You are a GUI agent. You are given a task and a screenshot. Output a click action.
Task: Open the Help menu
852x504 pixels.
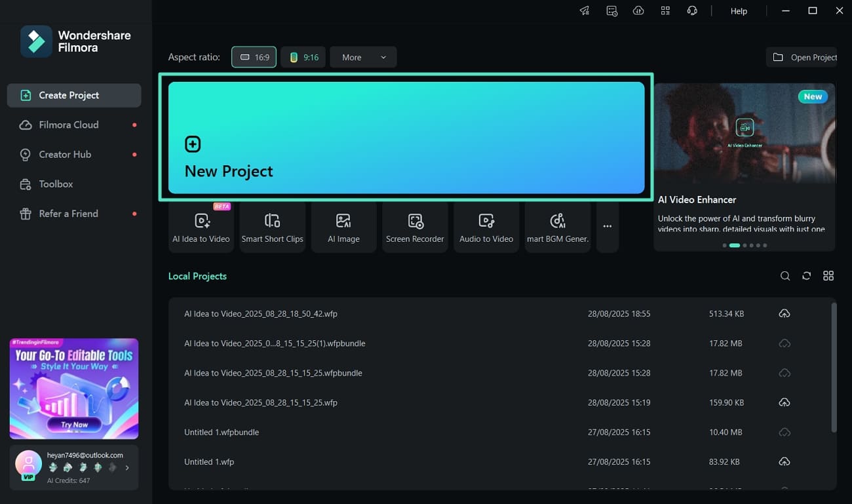coord(739,11)
